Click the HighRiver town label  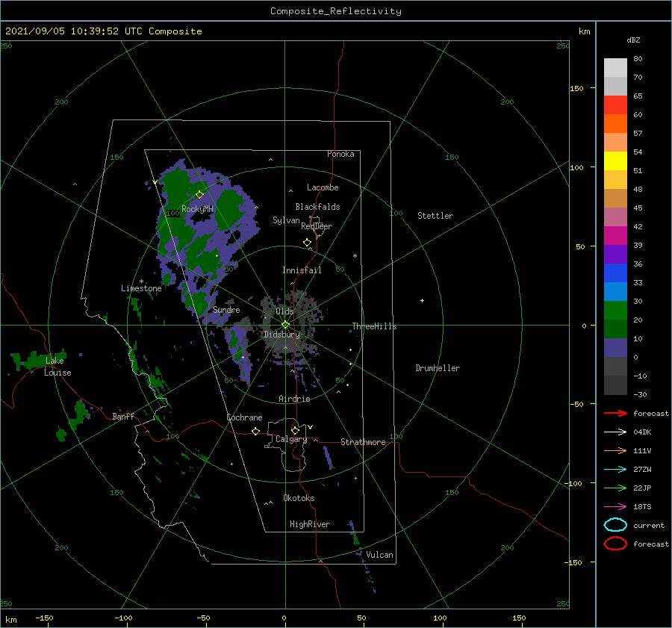coord(310,524)
